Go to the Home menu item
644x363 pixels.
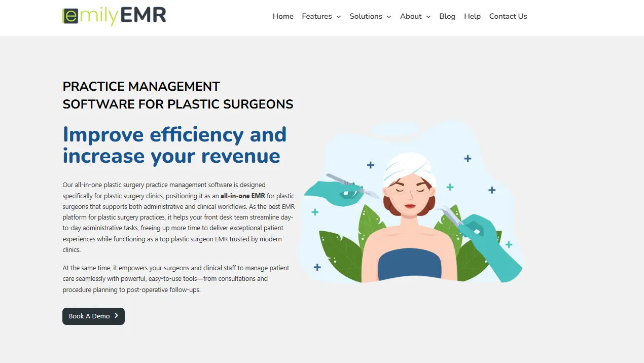(283, 16)
